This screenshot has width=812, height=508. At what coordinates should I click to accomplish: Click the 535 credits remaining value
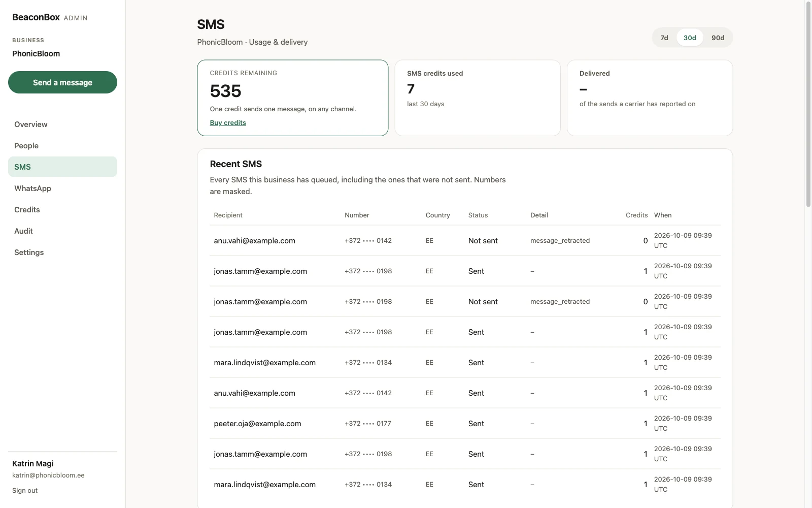tap(226, 91)
